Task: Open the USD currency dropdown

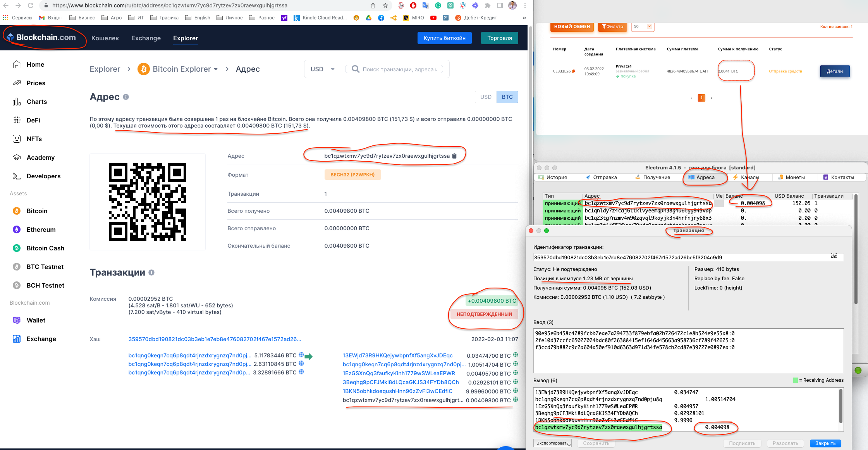Action: pos(322,69)
